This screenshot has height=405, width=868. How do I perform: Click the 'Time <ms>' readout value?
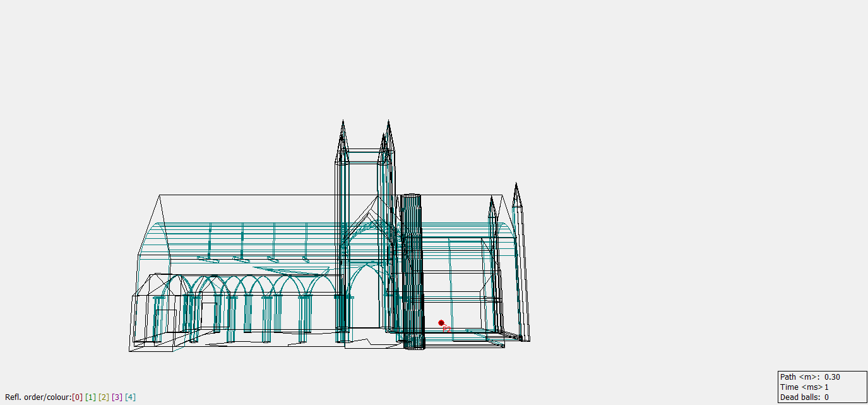[x=826, y=387]
